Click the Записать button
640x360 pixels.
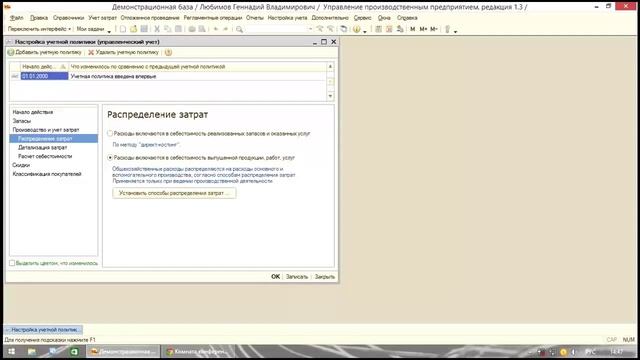coord(297,277)
